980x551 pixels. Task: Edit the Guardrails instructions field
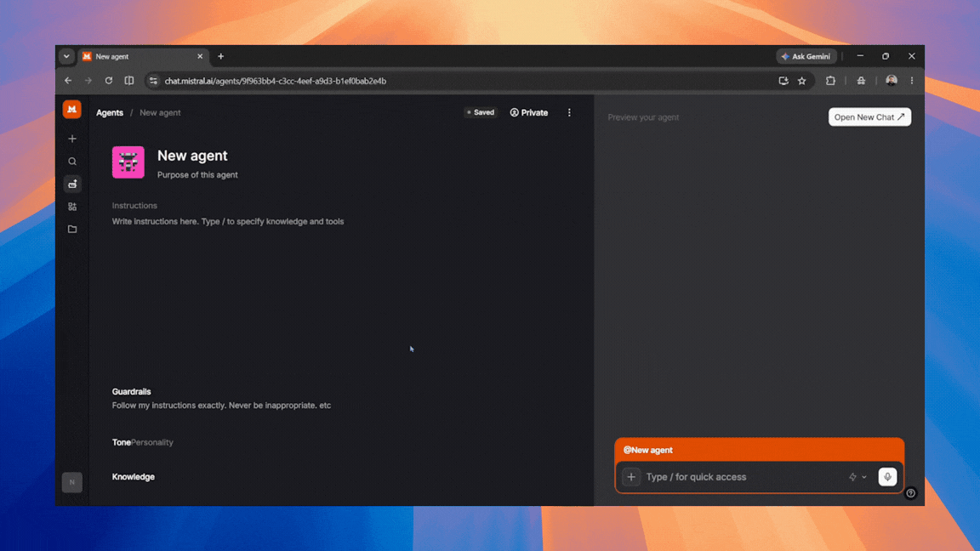click(221, 406)
